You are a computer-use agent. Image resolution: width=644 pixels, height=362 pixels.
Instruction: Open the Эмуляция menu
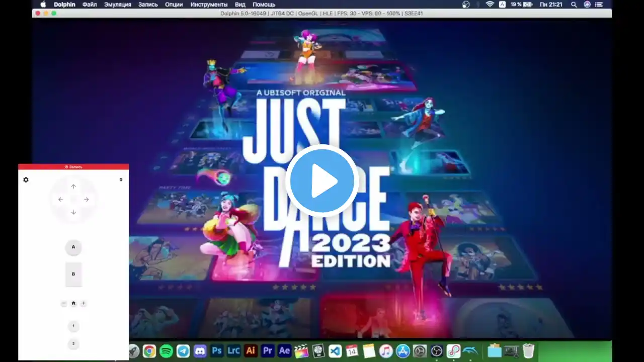(x=118, y=5)
